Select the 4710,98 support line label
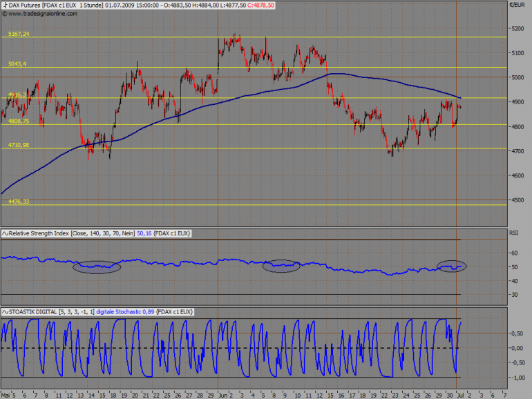The height and width of the screenshot is (399, 532). click(19, 145)
